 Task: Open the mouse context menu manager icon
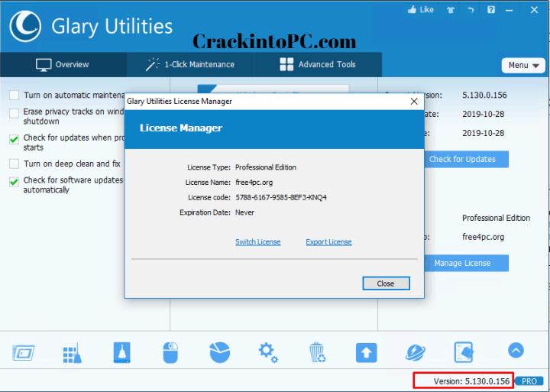(170, 353)
